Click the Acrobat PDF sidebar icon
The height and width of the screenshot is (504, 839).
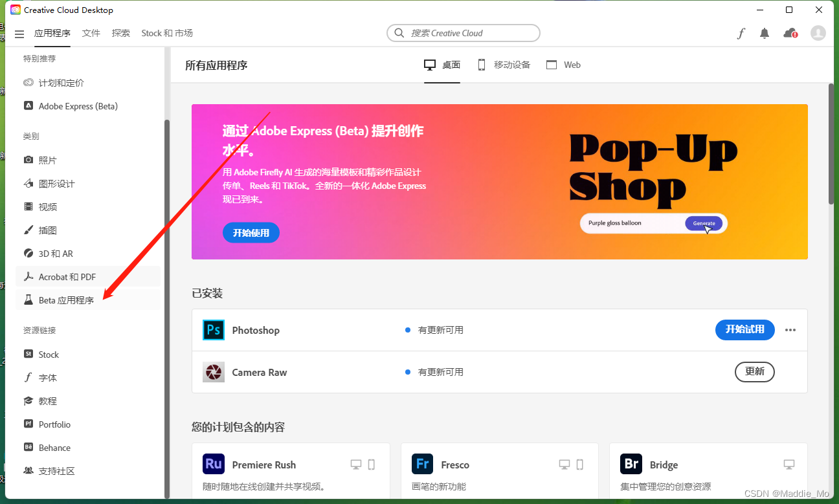click(x=28, y=276)
